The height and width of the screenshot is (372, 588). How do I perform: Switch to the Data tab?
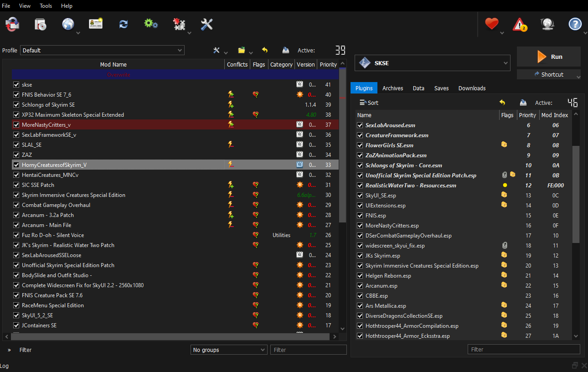click(x=418, y=88)
